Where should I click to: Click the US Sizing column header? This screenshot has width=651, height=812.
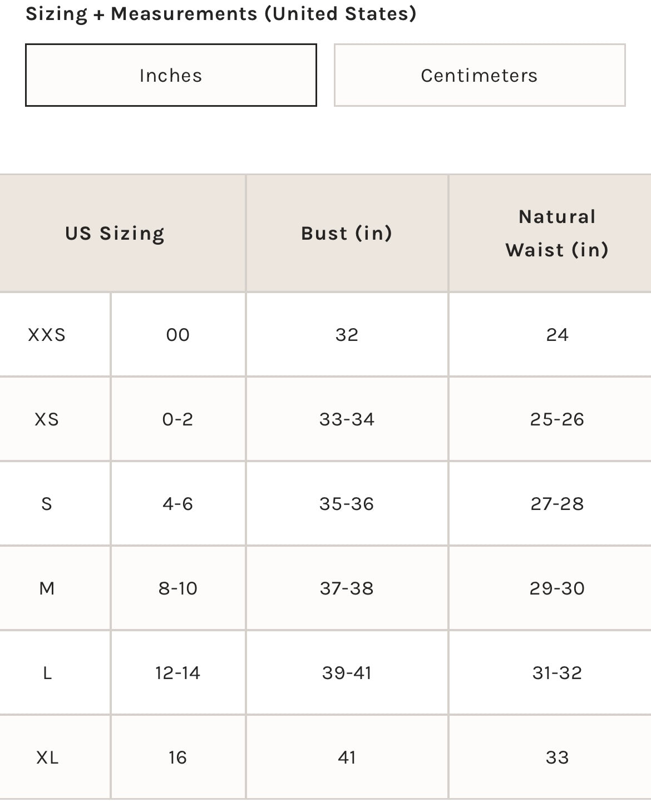(115, 233)
